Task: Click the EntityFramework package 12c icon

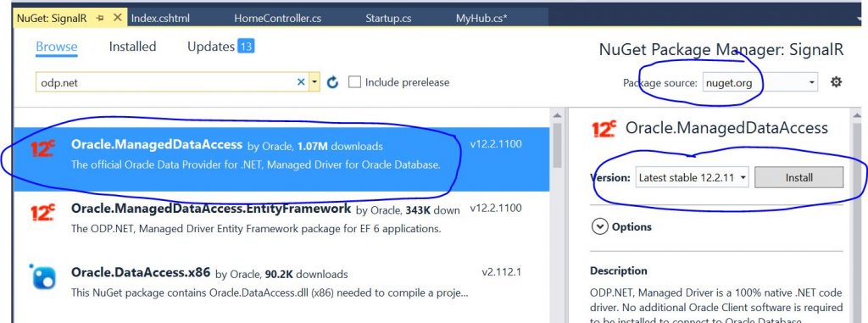Action: [42, 213]
